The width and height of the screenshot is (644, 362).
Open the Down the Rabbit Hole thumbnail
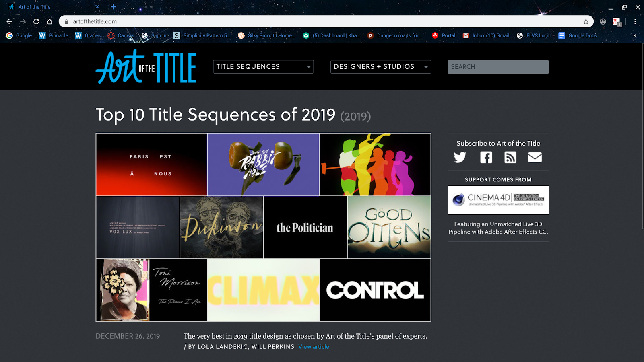coord(263,165)
